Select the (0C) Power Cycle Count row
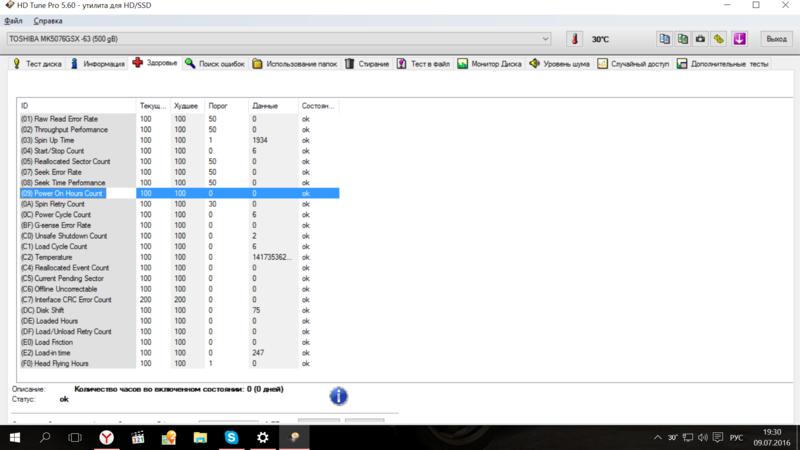This screenshot has height=450, width=800. [179, 215]
